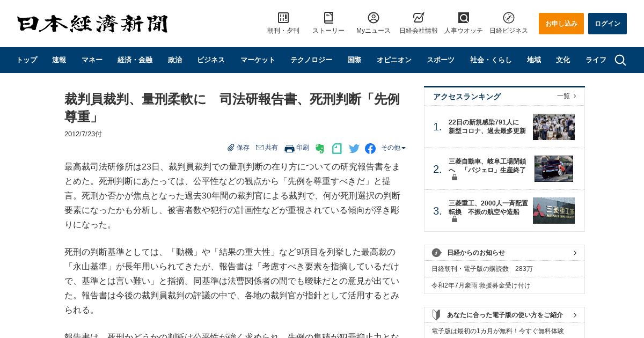Viewport: 644px width, 338px height.
Task: Click the 日本経済新聞 logo
Action: point(92,24)
